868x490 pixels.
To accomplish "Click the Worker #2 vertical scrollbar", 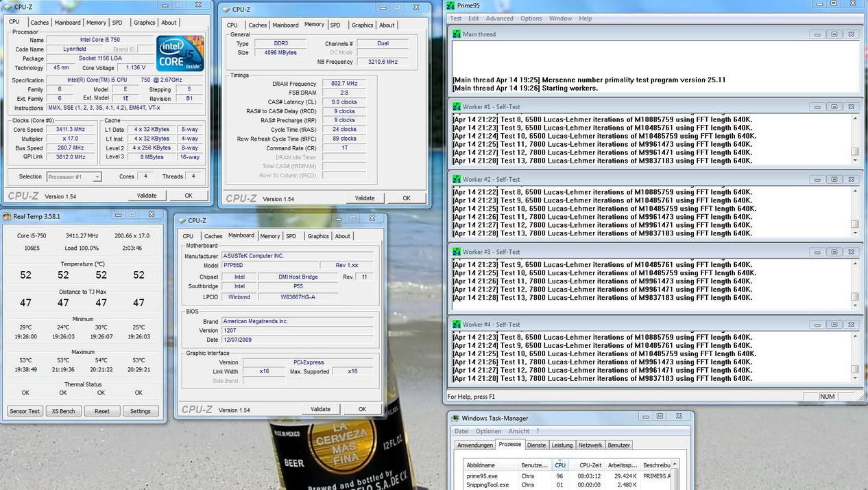I will [x=854, y=213].
